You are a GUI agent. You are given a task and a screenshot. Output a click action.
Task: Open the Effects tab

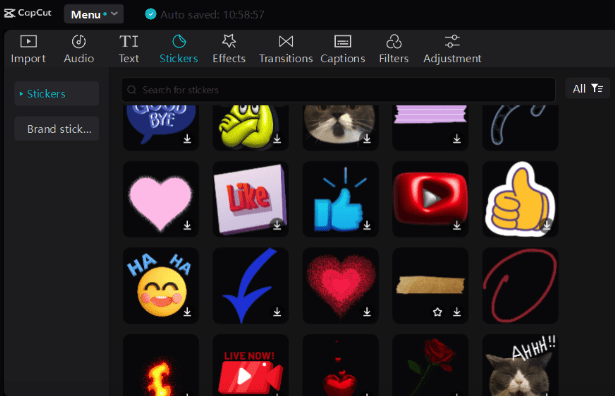229,49
